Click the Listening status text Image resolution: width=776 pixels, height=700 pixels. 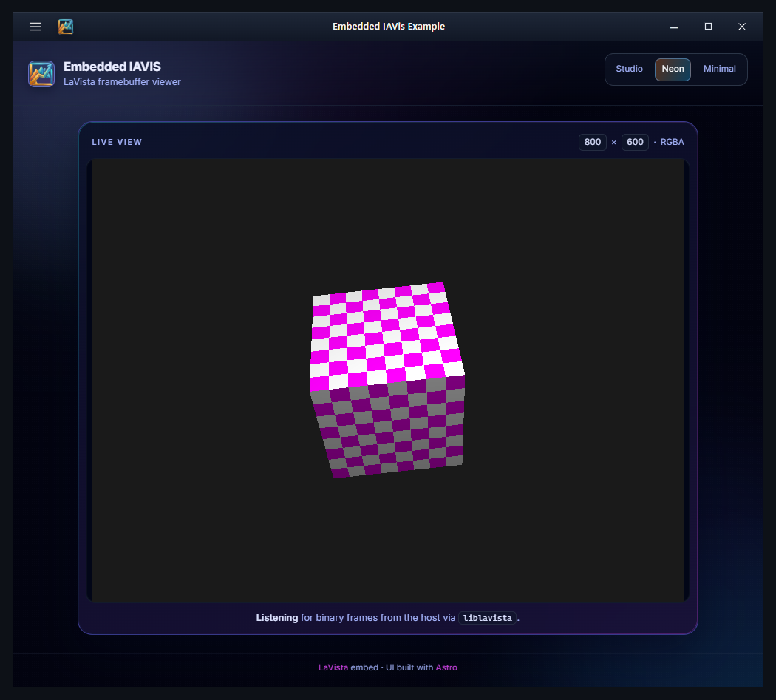(276, 618)
